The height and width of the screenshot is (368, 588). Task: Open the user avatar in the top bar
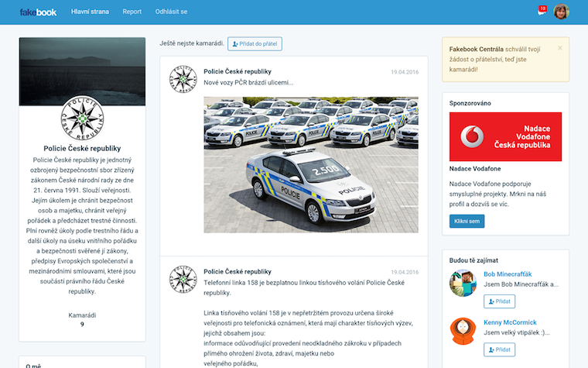(562, 12)
